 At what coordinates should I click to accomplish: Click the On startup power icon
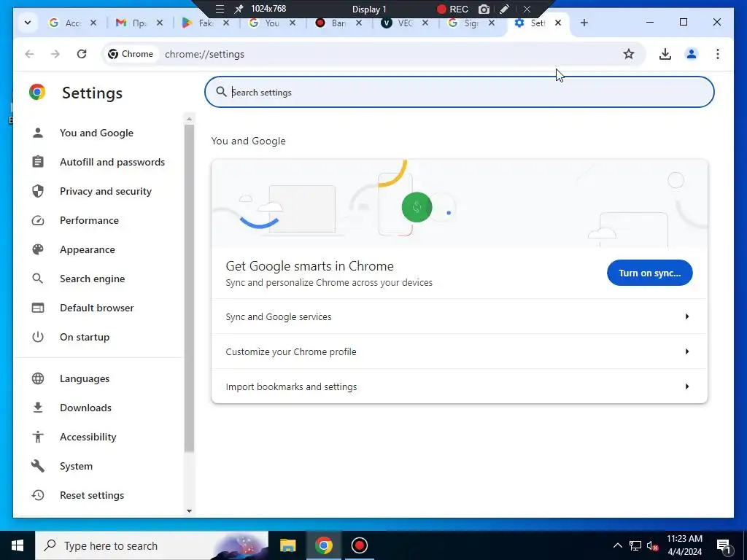pos(38,337)
